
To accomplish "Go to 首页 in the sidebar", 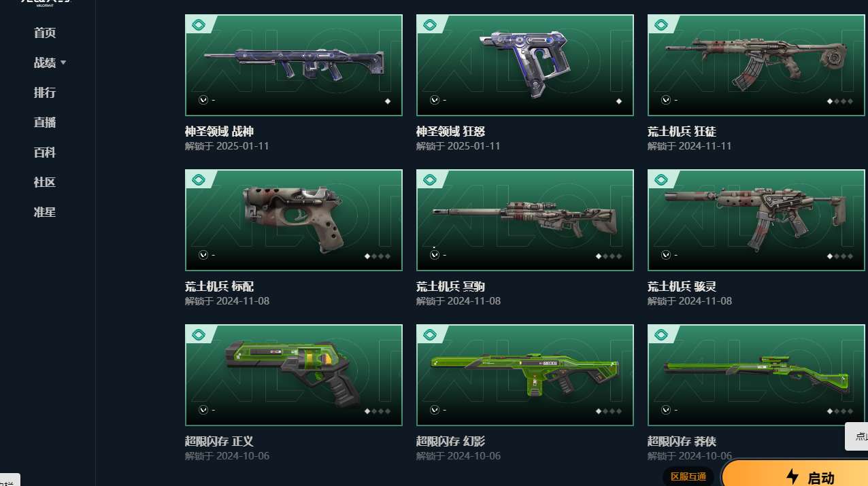I will pyautogui.click(x=45, y=33).
